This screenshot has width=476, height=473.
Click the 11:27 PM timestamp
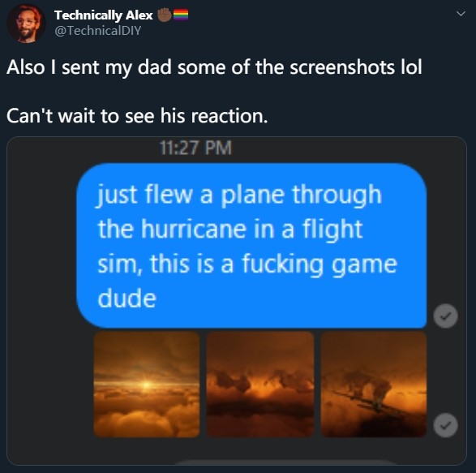[195, 148]
